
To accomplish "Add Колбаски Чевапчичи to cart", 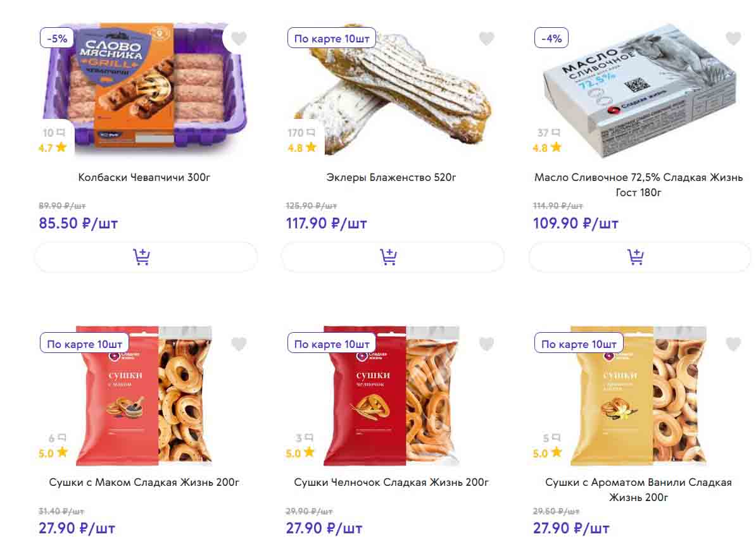I will click(145, 257).
